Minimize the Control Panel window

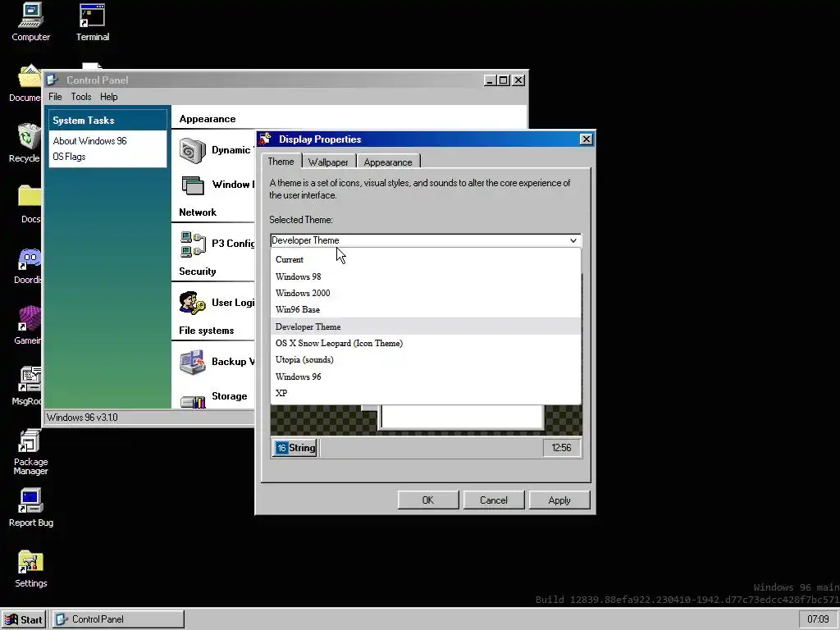[491, 80]
